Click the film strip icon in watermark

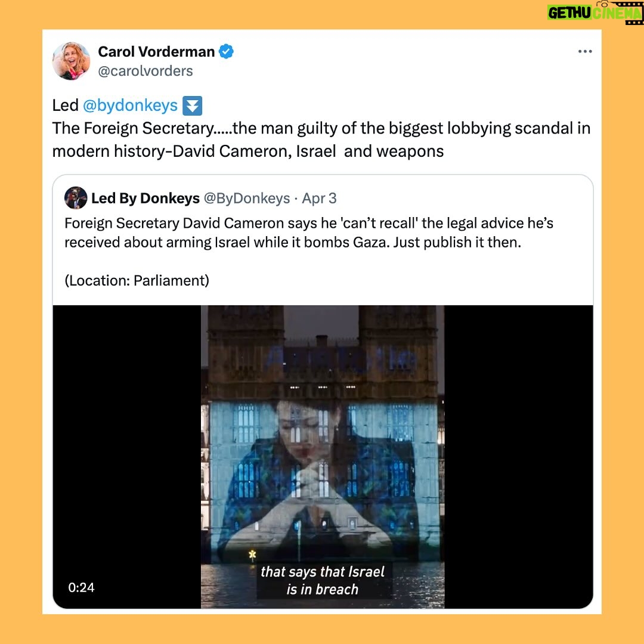click(633, 13)
